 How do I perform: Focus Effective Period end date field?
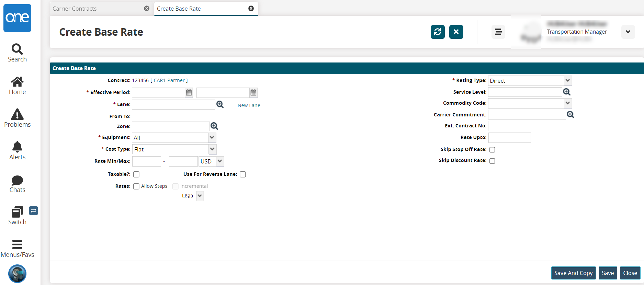point(223,92)
